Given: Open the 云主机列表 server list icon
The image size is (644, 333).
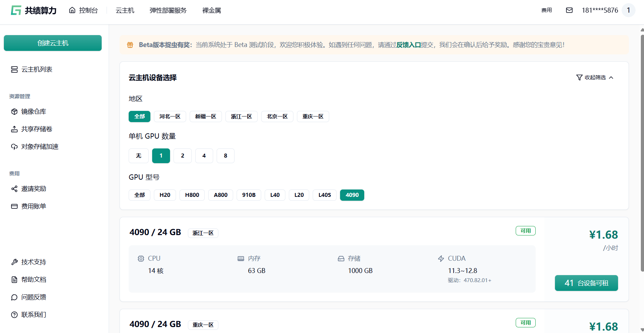Looking at the screenshot, I should tap(14, 69).
